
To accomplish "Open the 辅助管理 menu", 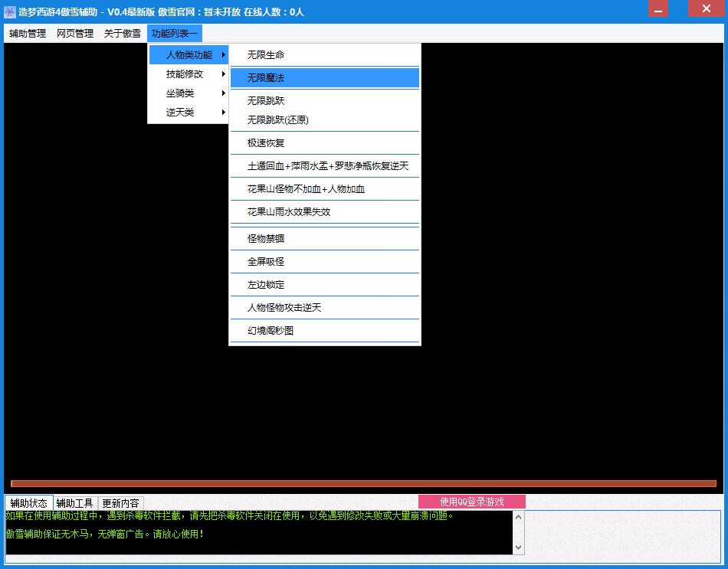I will click(x=28, y=34).
